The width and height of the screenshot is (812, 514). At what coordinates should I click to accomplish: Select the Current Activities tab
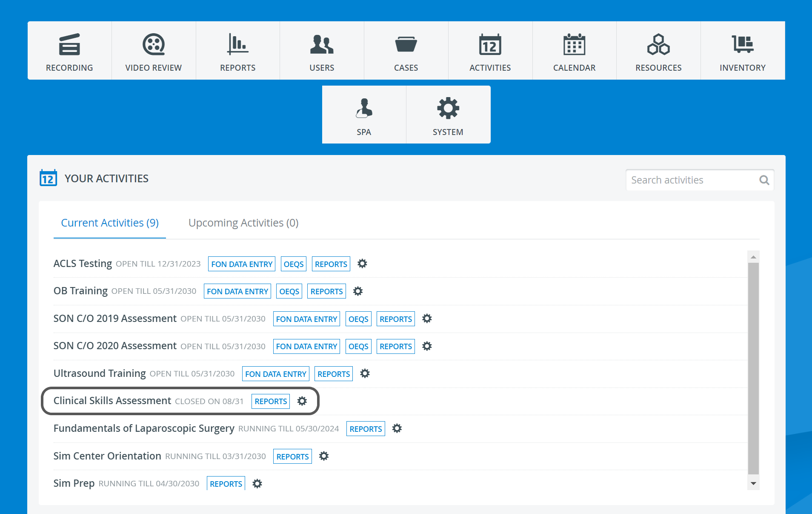tap(110, 223)
